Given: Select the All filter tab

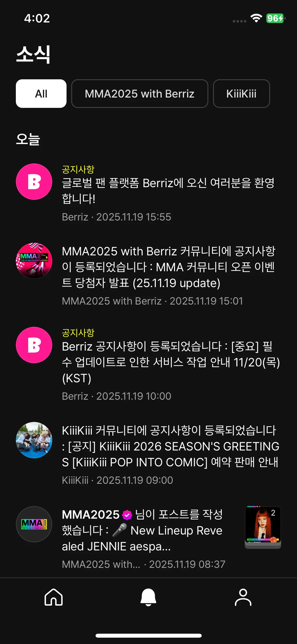Looking at the screenshot, I should point(41,94).
